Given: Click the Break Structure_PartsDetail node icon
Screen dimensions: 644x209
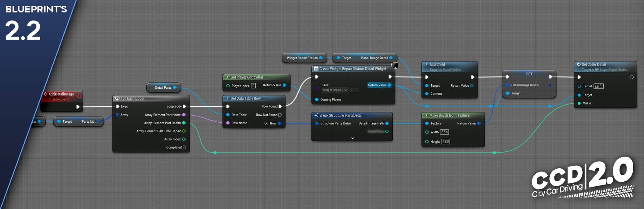Looking at the screenshot, I should pos(316,115).
